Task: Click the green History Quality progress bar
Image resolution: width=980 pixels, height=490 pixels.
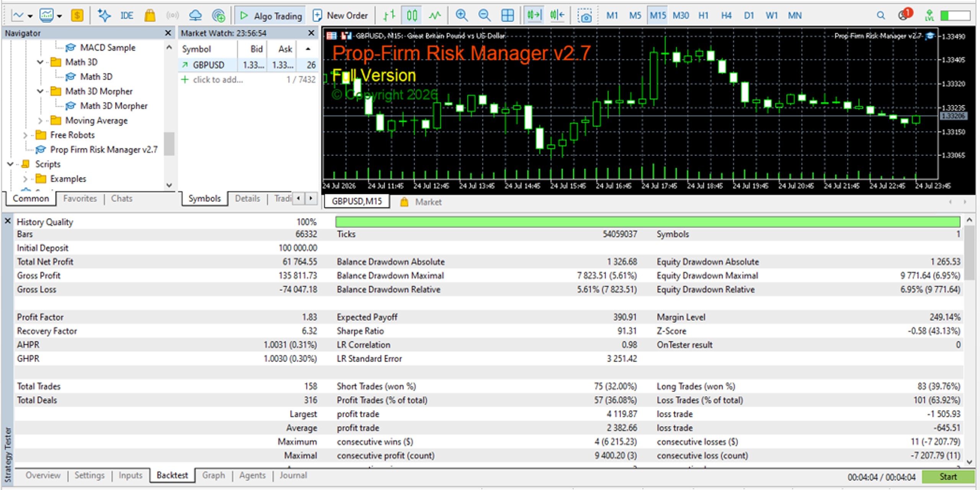Action: coord(648,221)
